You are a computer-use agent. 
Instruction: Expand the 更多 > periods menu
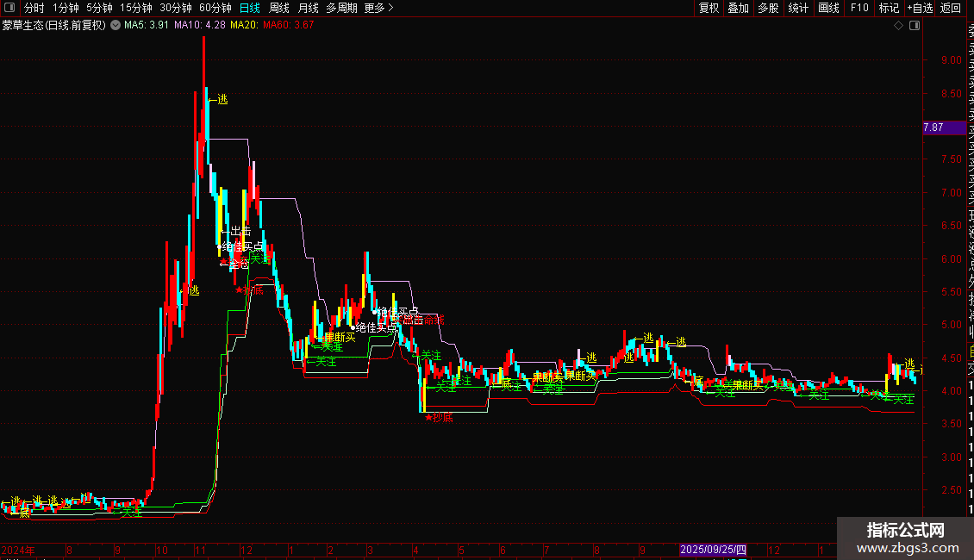(379, 8)
